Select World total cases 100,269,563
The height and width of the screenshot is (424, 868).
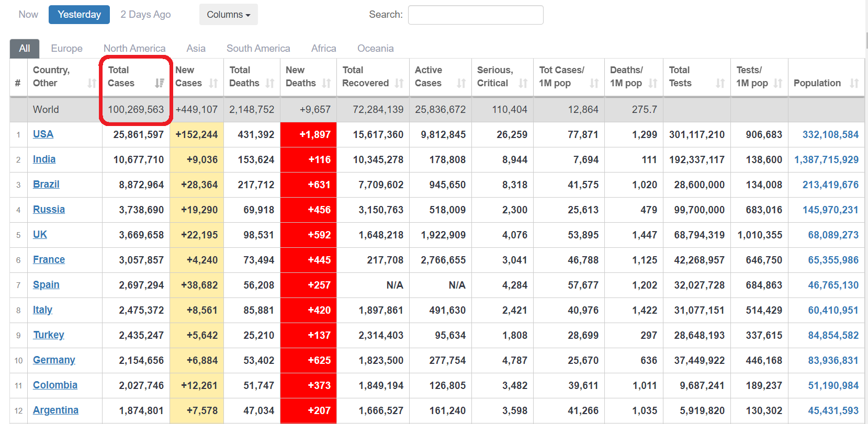[x=136, y=110]
